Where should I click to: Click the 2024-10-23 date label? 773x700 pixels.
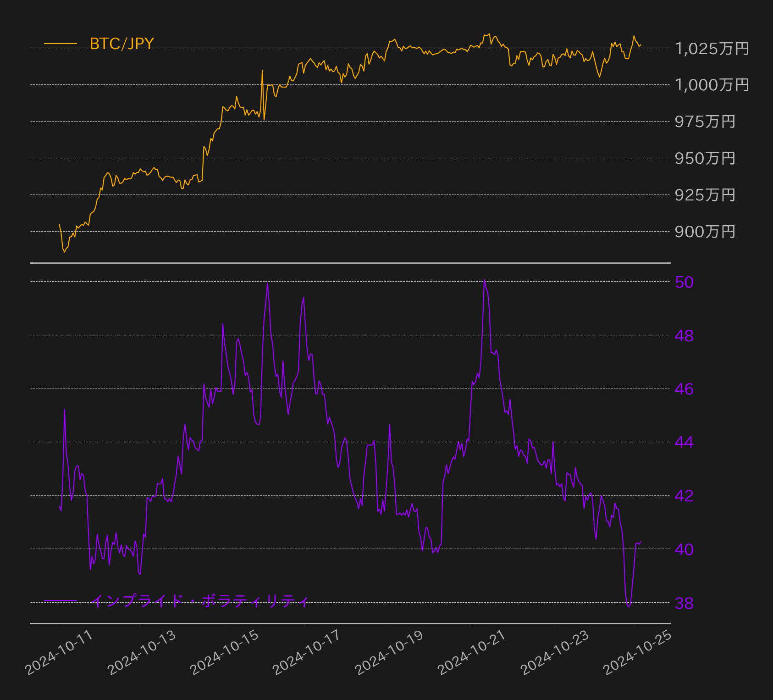[x=554, y=652]
